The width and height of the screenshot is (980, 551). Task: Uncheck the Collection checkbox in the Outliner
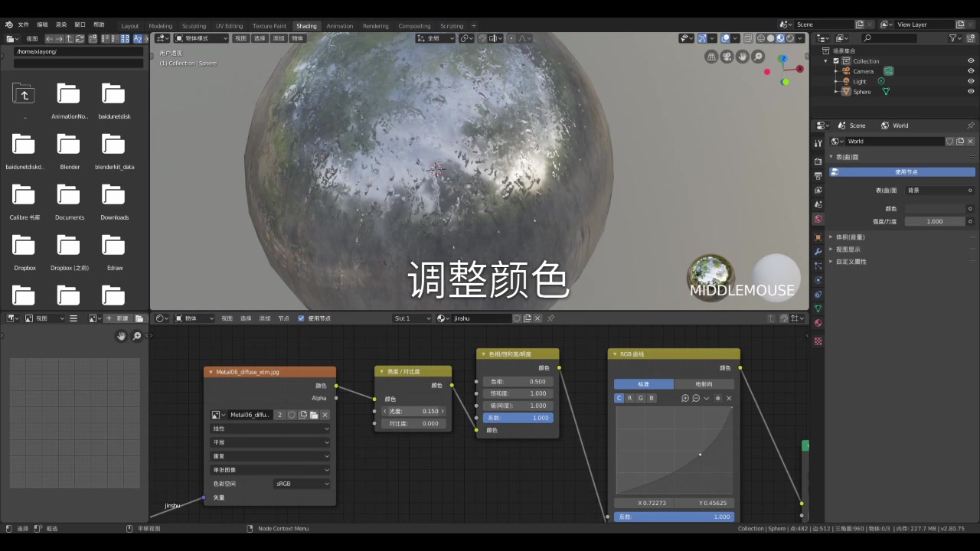click(835, 60)
